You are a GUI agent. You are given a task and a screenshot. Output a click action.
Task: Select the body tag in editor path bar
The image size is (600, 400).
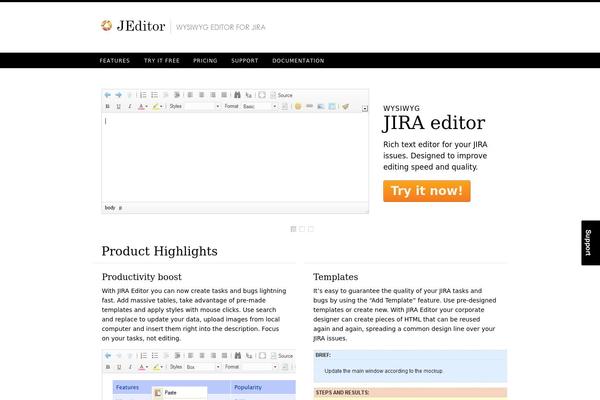click(x=110, y=207)
